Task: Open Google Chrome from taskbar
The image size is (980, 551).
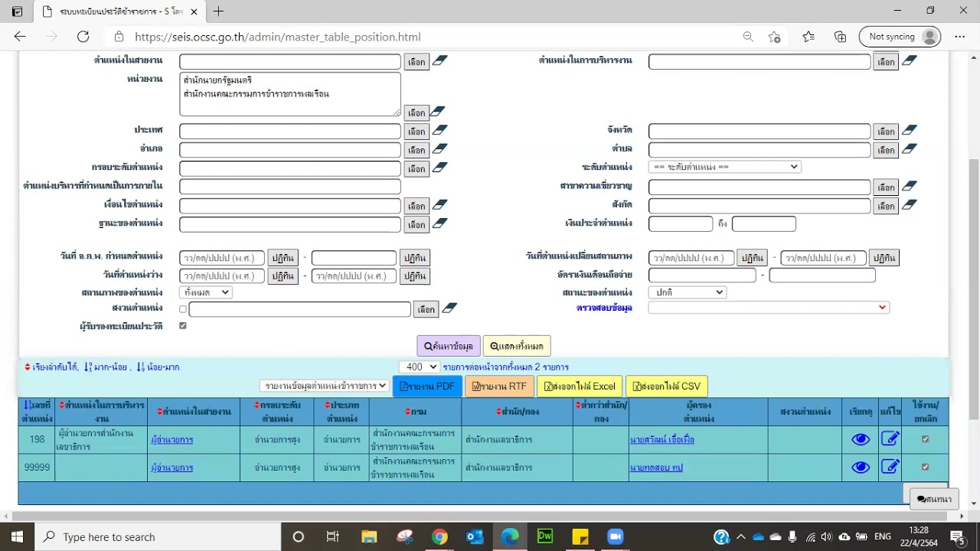Action: [439, 536]
